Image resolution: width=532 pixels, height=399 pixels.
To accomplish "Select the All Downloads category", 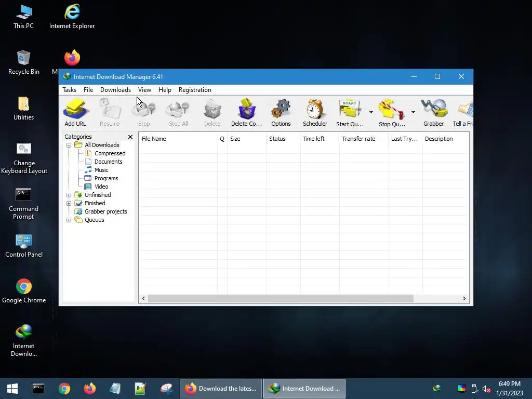I will click(x=102, y=145).
